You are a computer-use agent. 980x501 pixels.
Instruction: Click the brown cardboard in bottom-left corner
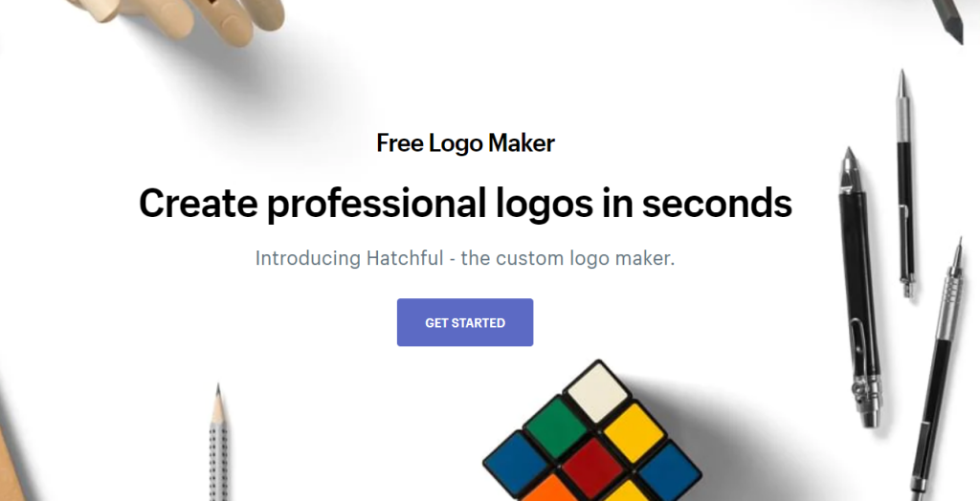(x=11, y=466)
